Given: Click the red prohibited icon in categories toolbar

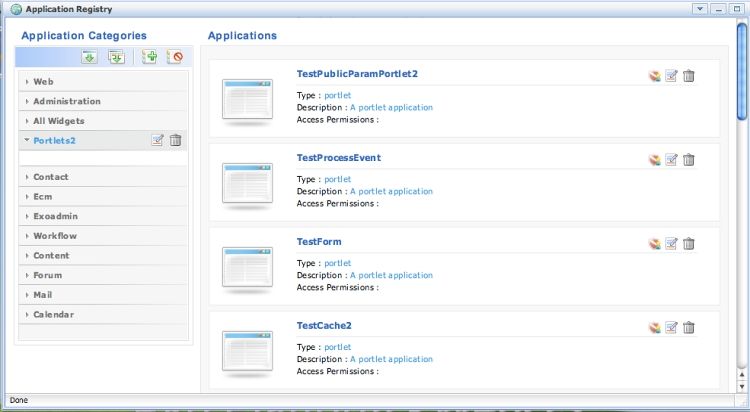Looking at the screenshot, I should [x=176, y=57].
